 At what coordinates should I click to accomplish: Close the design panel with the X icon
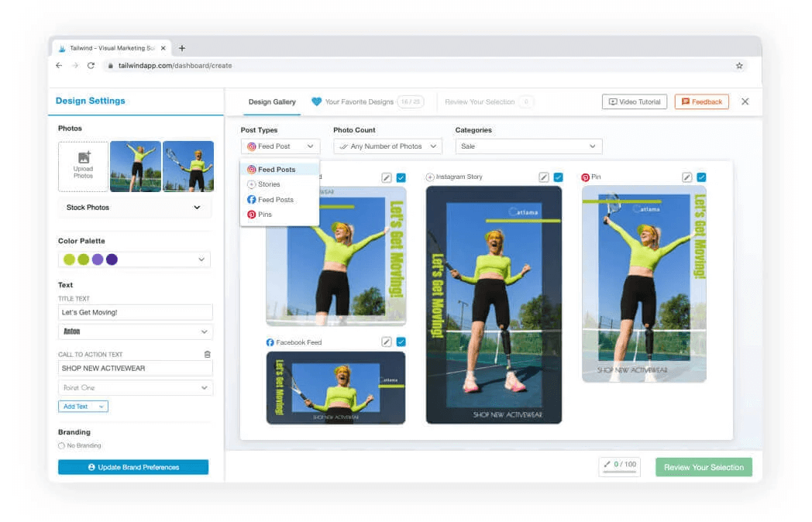pos(745,101)
